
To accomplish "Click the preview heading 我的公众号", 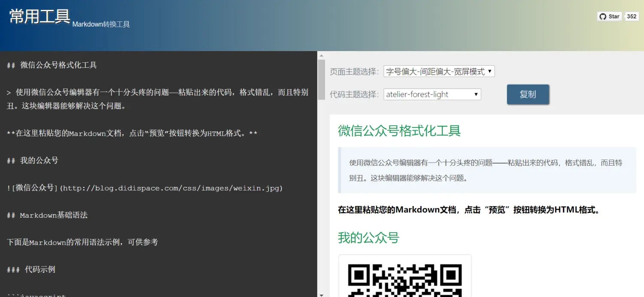I will click(369, 237).
